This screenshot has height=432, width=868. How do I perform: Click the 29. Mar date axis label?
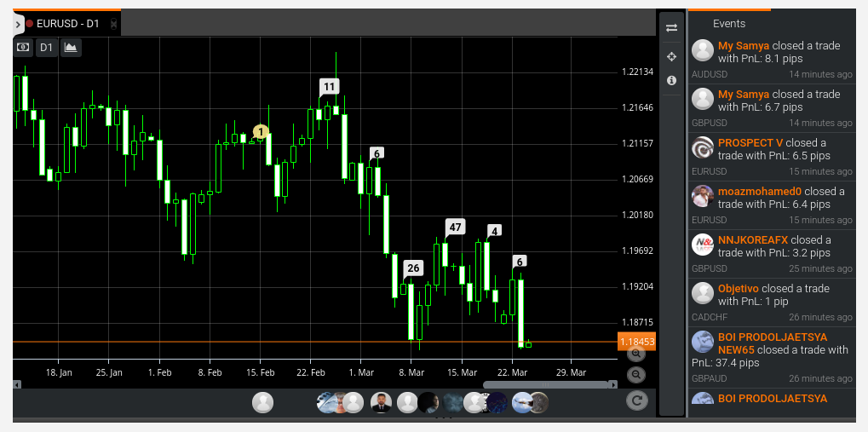tap(572, 372)
